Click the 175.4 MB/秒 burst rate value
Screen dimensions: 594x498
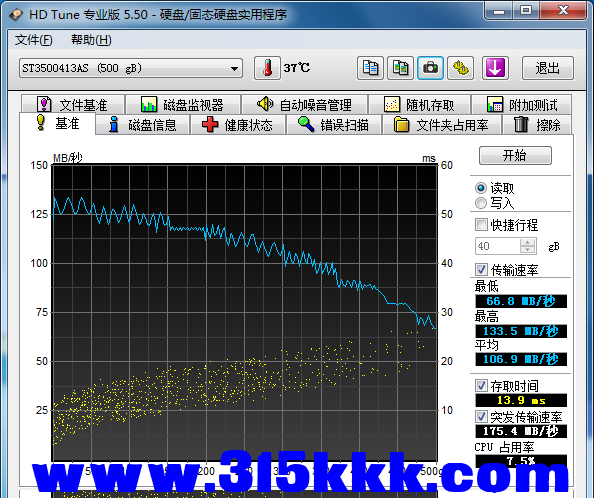click(x=521, y=431)
